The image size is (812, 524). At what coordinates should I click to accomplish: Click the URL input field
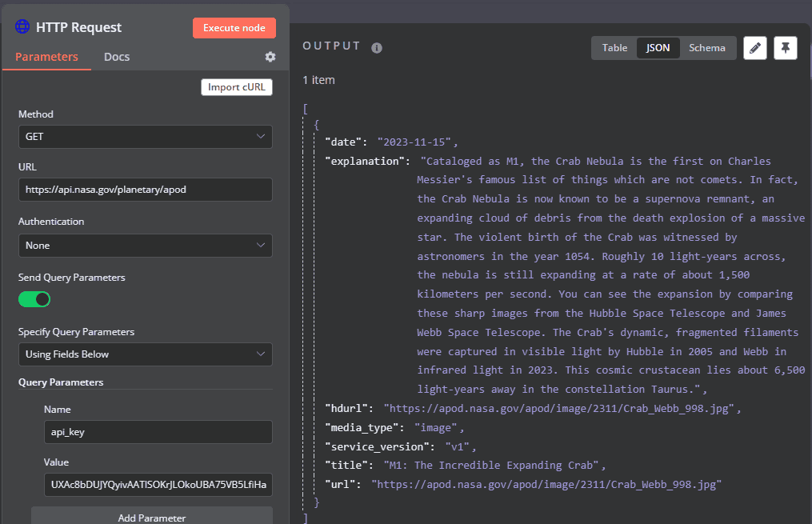(145, 190)
